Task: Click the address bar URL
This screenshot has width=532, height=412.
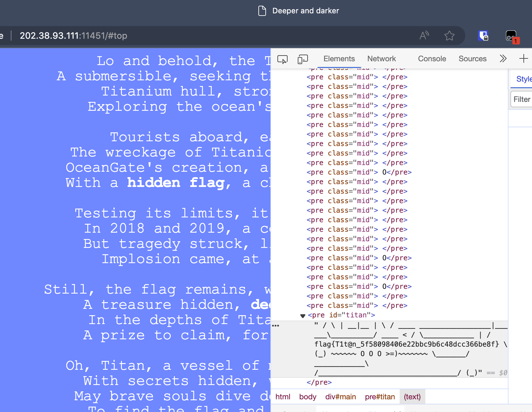Action: (x=74, y=36)
